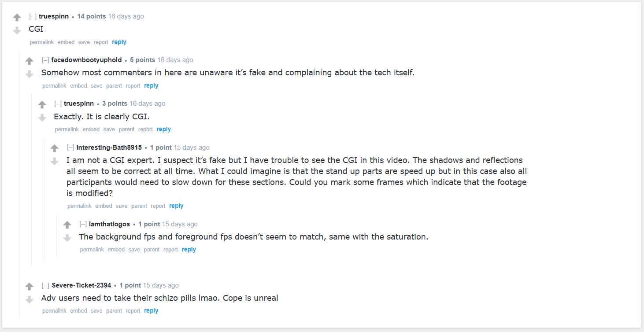Click permalink under the top CGI comment
This screenshot has width=644, height=332.
[41, 42]
